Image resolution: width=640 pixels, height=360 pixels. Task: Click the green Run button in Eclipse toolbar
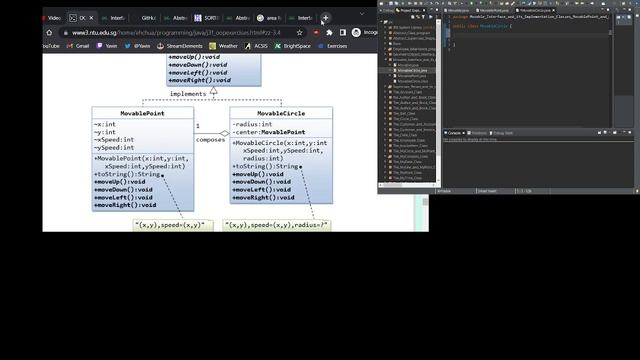tap(472, 3)
